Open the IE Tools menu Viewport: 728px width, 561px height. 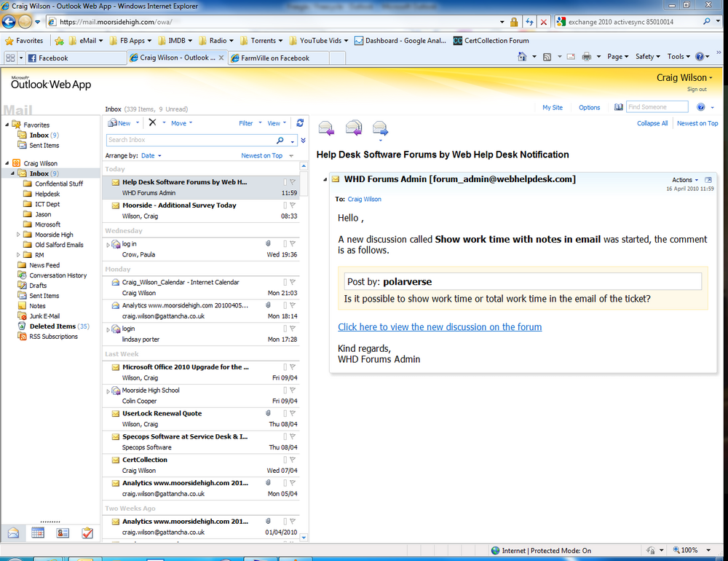[678, 57]
